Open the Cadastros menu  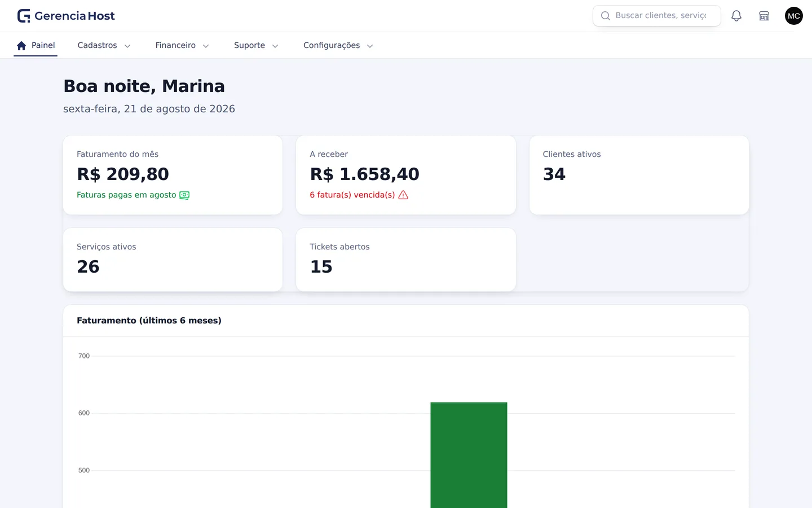104,46
